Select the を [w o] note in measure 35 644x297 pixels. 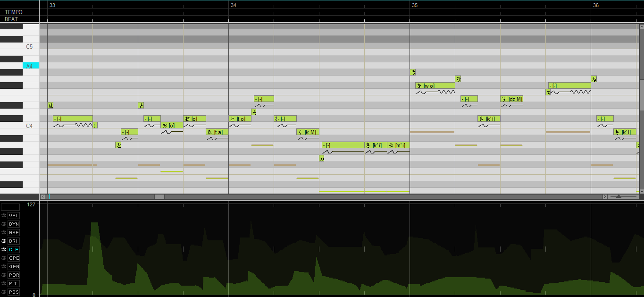[435, 85]
